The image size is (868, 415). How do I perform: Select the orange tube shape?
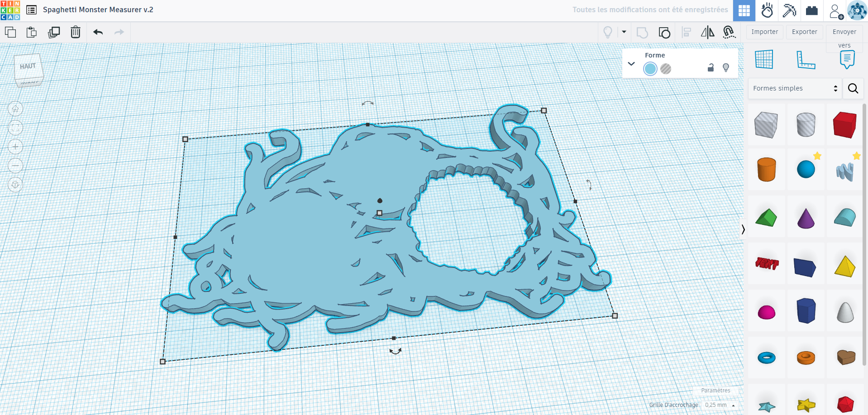coord(806,358)
